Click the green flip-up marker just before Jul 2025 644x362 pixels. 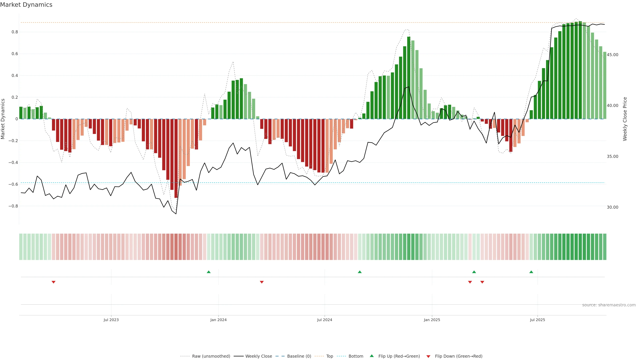pyautogui.click(x=531, y=272)
